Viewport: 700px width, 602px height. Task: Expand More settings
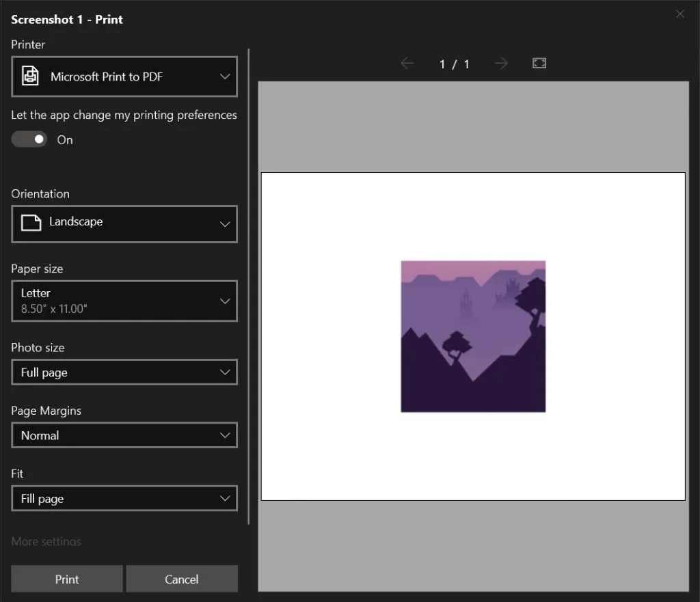tap(46, 541)
